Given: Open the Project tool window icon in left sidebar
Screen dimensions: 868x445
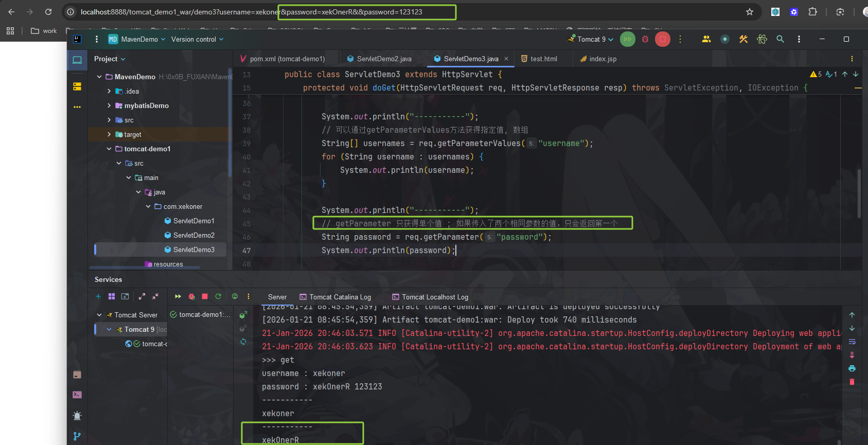Looking at the screenshot, I should point(77,60).
